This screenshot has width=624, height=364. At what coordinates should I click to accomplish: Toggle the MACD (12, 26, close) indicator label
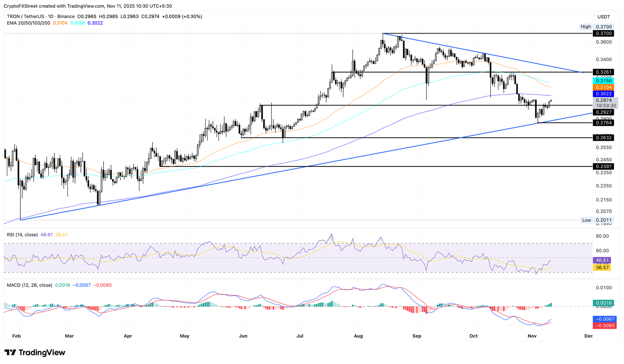(28, 285)
